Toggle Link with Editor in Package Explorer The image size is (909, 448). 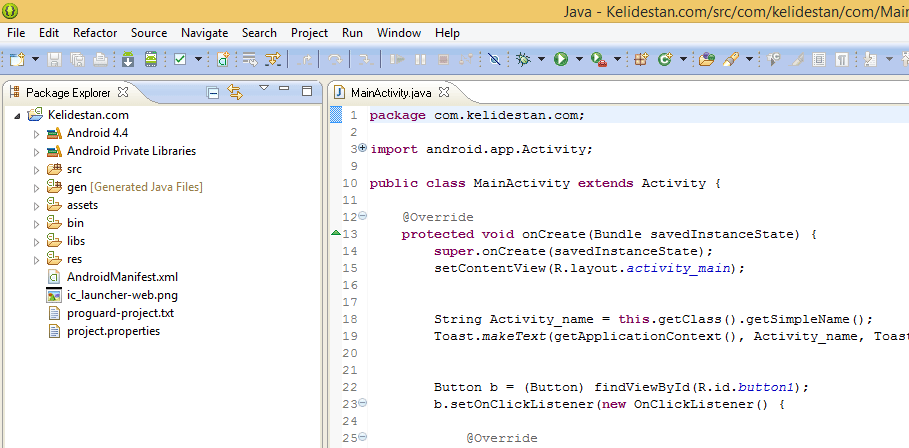[x=235, y=92]
